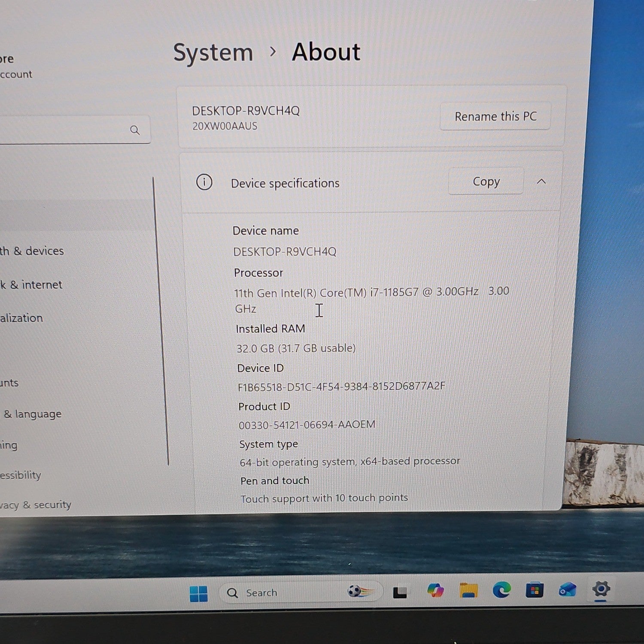Click the magnifier icon in settings search

click(135, 130)
